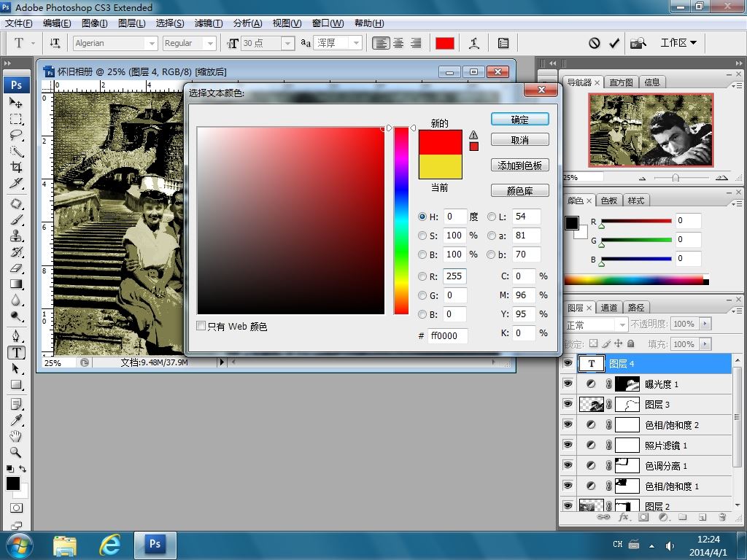747x560 pixels.
Task: Open the 图像(I) menu
Action: (x=94, y=23)
